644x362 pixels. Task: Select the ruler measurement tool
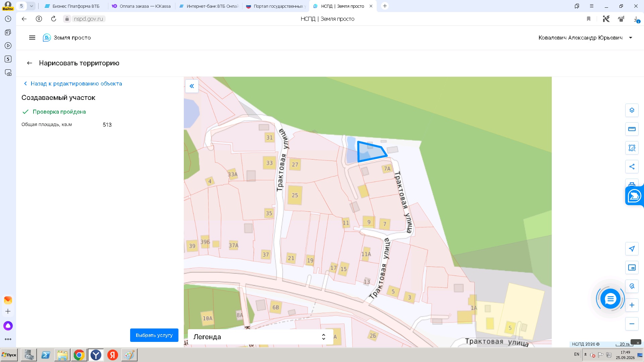point(632,129)
